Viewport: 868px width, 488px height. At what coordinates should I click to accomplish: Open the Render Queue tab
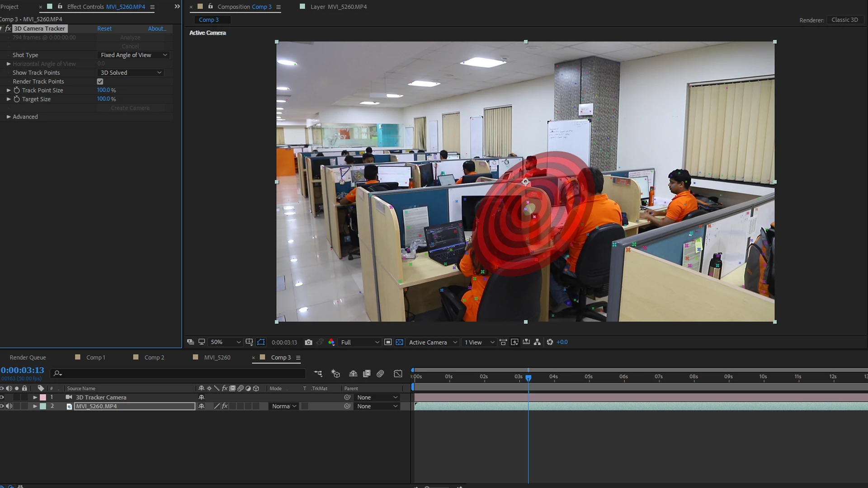pyautogui.click(x=28, y=357)
